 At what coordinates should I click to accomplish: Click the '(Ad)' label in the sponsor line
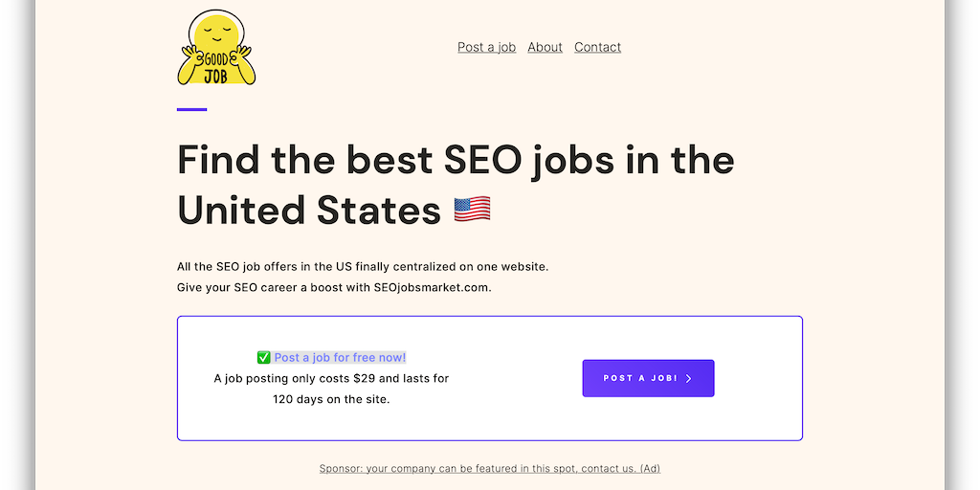click(649, 469)
